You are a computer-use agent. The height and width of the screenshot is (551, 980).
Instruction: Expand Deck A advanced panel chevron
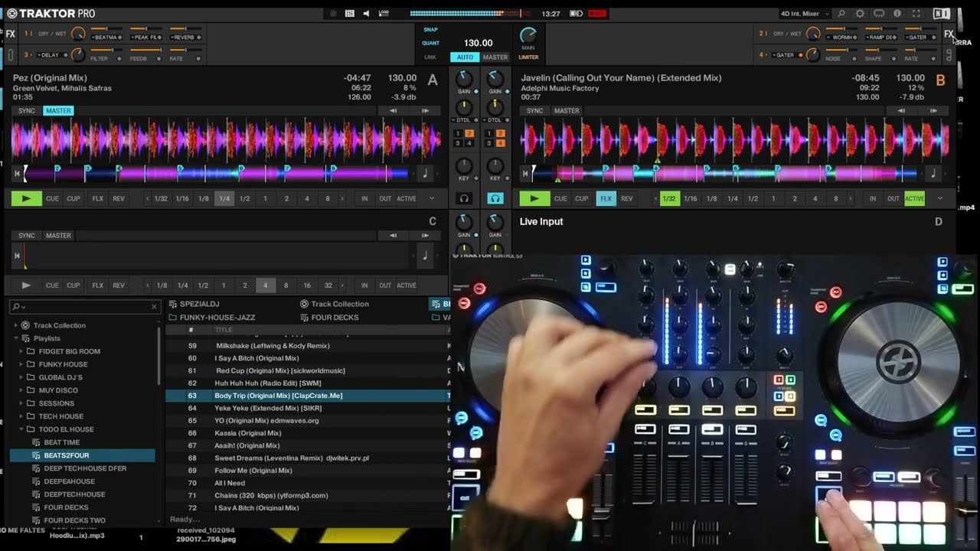(432, 198)
